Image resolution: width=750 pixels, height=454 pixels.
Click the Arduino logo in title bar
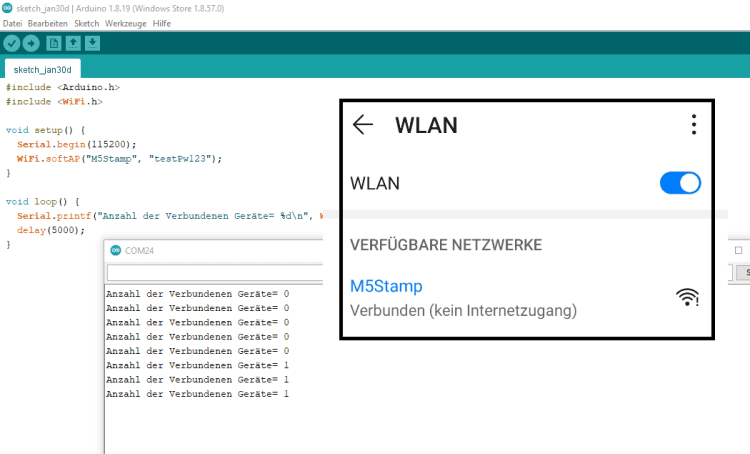point(7,7)
